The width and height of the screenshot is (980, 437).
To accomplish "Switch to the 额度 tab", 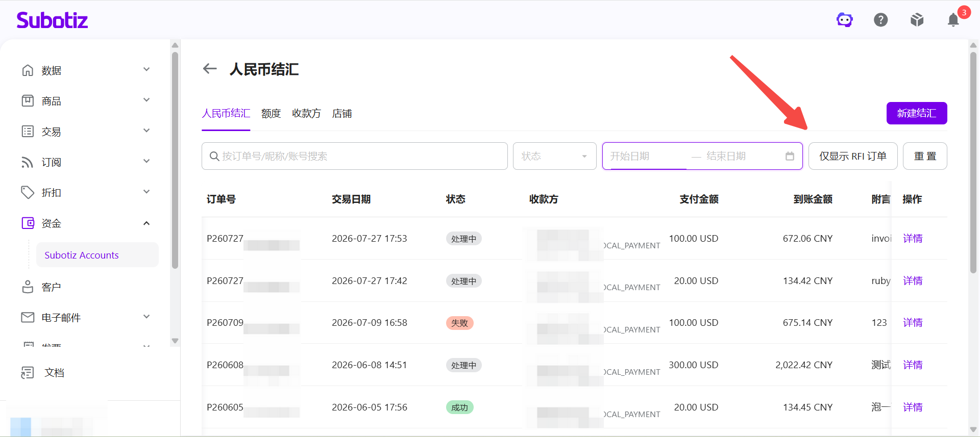I will click(271, 113).
